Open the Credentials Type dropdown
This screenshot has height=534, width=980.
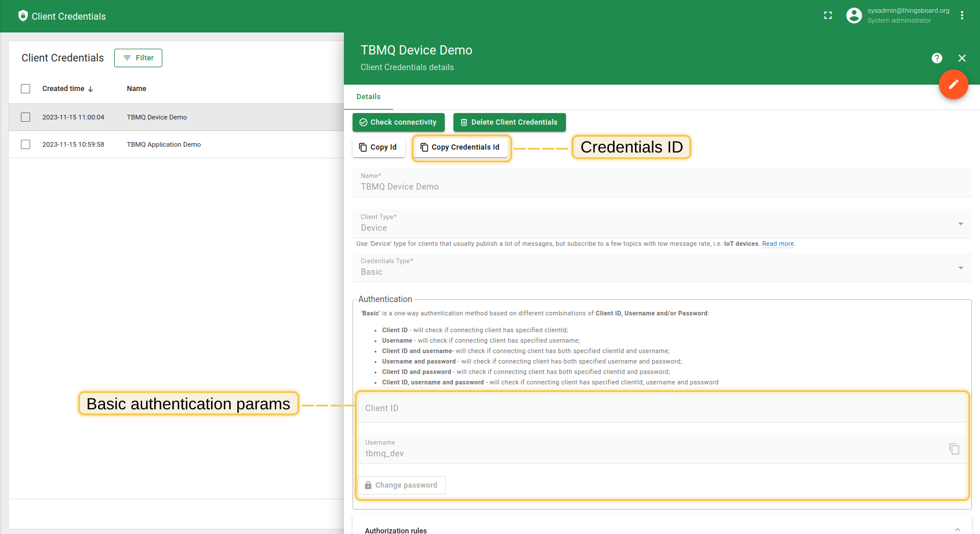(x=662, y=267)
